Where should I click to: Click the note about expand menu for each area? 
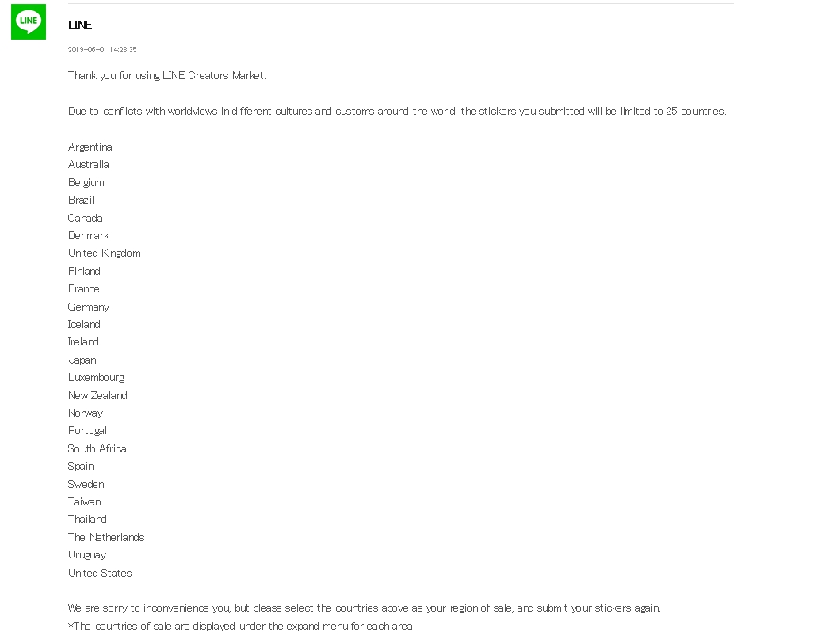tap(241, 626)
